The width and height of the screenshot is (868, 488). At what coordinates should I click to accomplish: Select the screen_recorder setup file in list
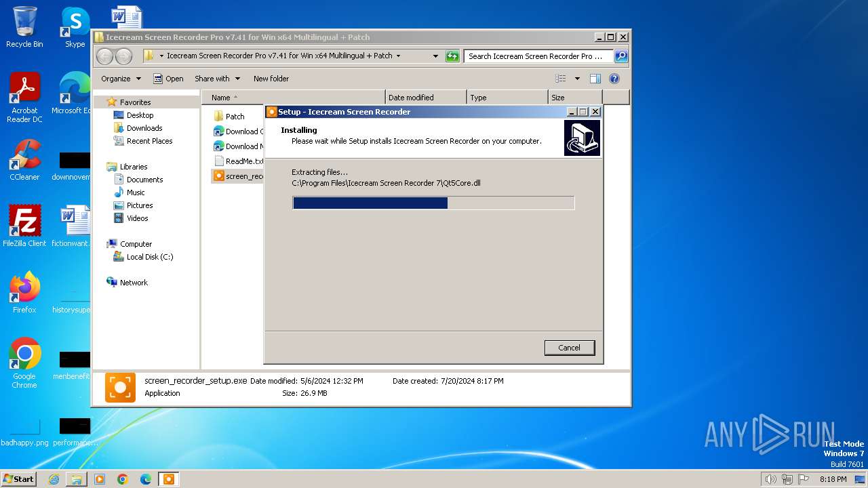click(x=238, y=176)
